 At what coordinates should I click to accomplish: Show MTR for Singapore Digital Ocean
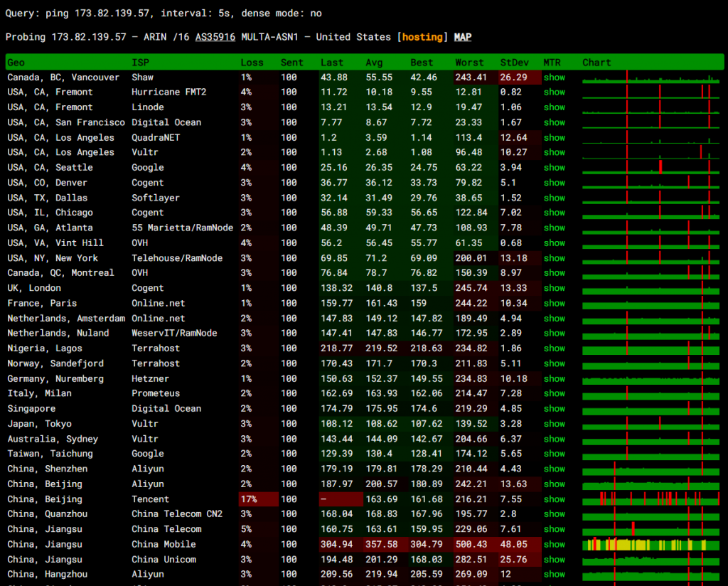(555, 409)
